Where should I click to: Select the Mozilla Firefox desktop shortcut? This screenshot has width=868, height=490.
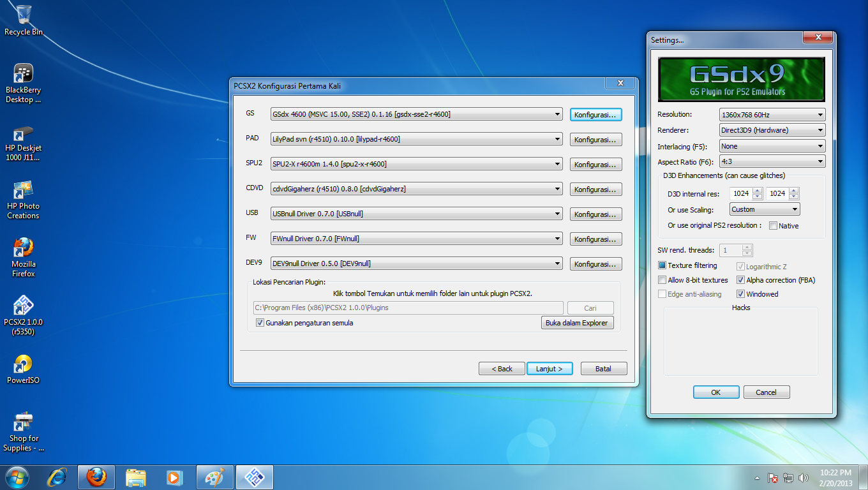click(24, 258)
